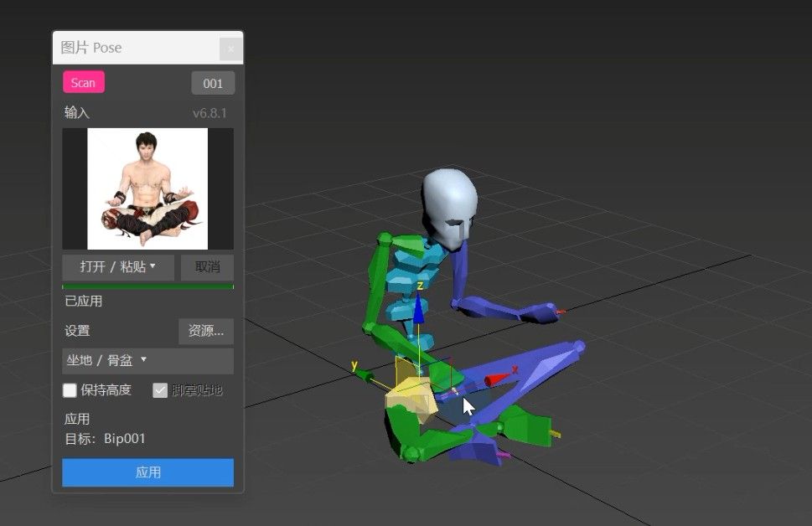Click the 目标: Bip001 text

coord(105,439)
